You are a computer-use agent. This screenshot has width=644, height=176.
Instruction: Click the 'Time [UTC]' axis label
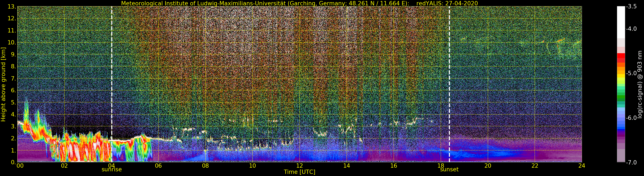coord(300,172)
